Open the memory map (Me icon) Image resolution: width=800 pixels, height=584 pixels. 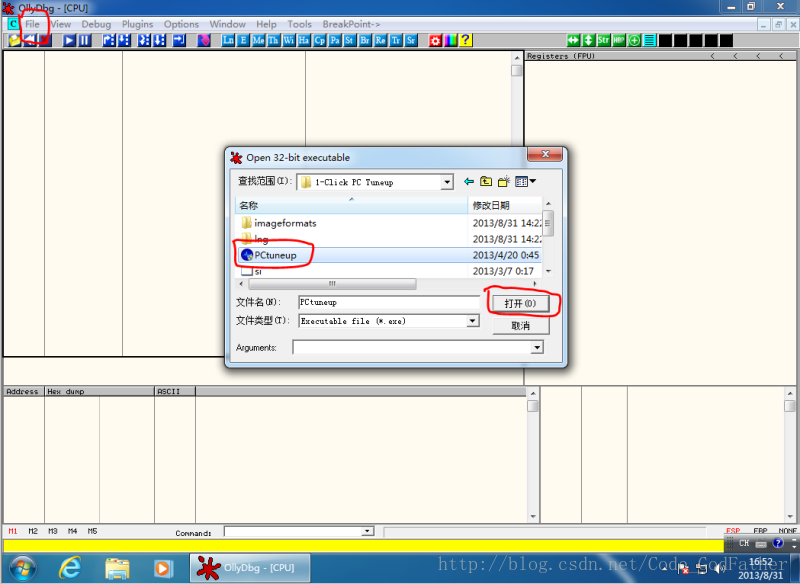(258, 40)
